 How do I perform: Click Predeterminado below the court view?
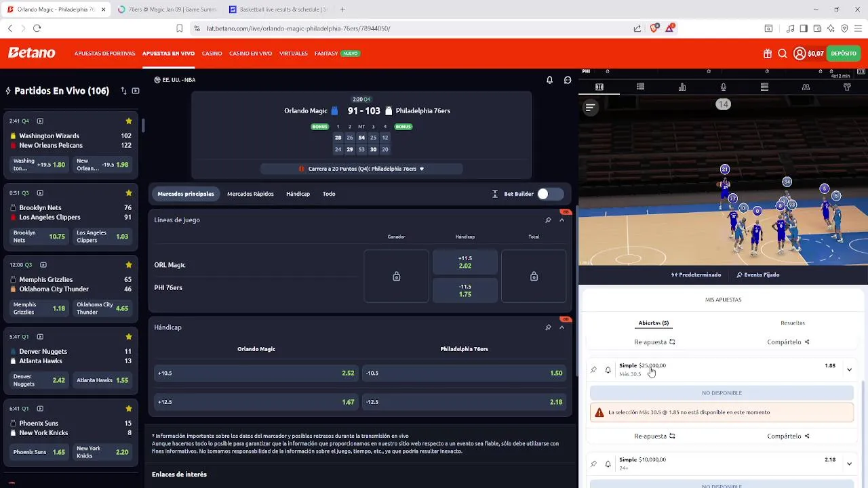[696, 275]
